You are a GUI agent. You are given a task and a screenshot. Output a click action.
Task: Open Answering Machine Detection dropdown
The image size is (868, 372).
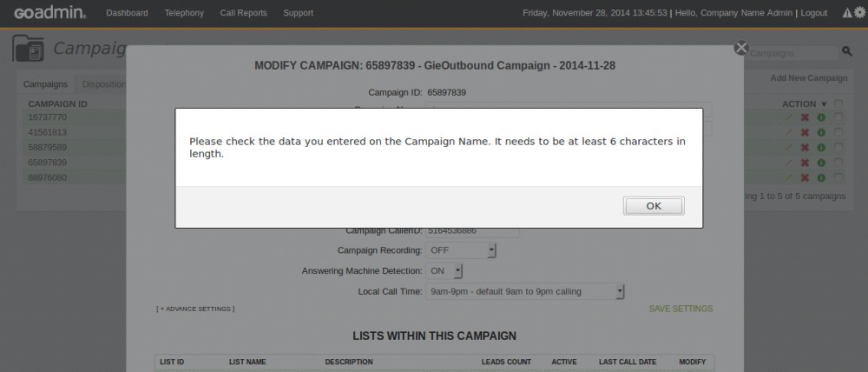click(x=444, y=271)
